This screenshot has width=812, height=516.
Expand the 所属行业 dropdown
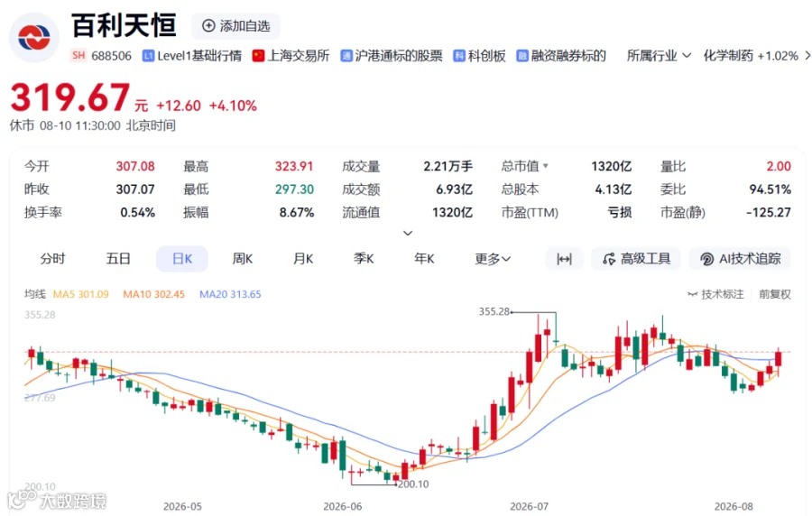click(x=659, y=56)
